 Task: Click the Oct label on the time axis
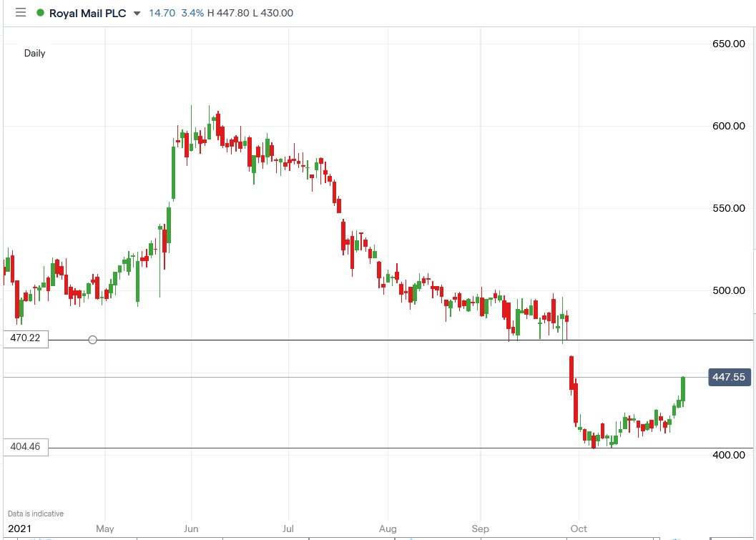[578, 529]
